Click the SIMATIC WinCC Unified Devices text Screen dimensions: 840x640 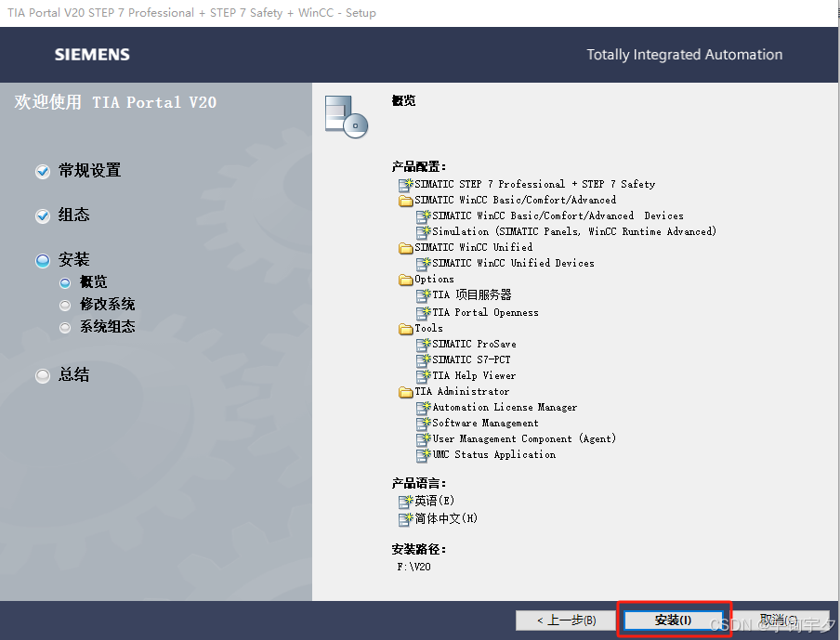point(513,263)
